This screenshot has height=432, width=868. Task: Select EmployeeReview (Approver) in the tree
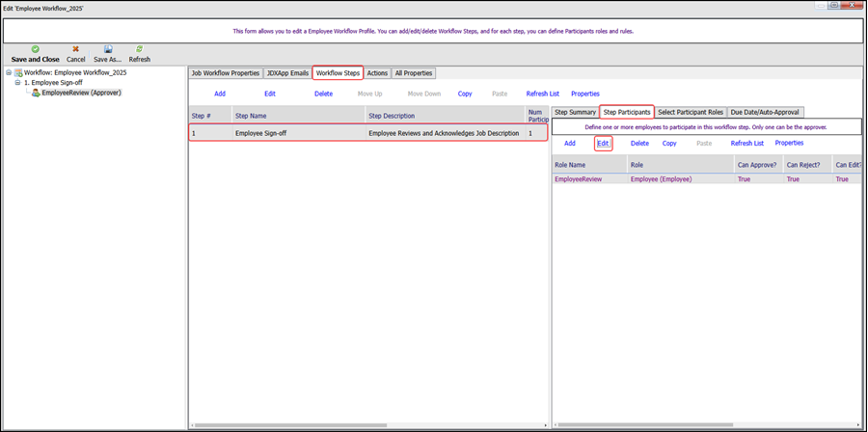81,93
